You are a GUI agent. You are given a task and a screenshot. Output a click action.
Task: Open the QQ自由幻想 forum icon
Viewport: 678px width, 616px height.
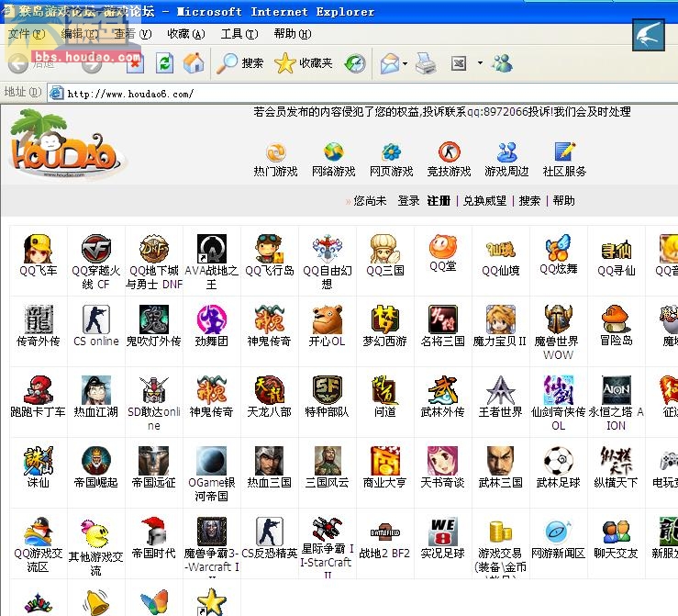328,249
